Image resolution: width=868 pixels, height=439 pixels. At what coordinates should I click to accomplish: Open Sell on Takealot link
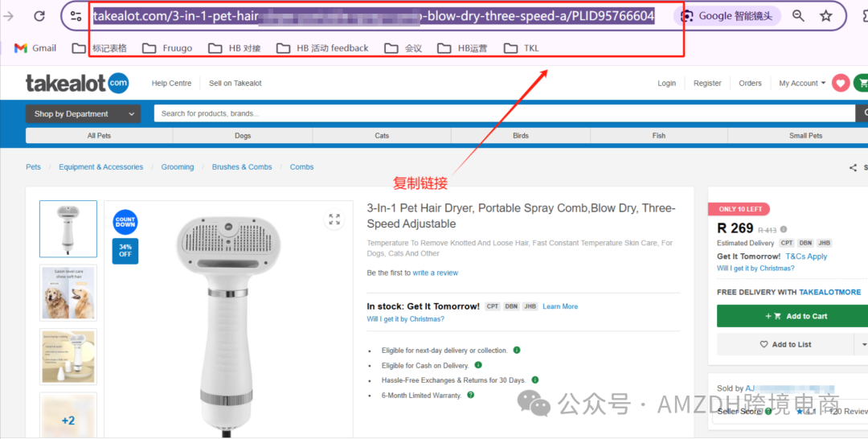coord(235,83)
